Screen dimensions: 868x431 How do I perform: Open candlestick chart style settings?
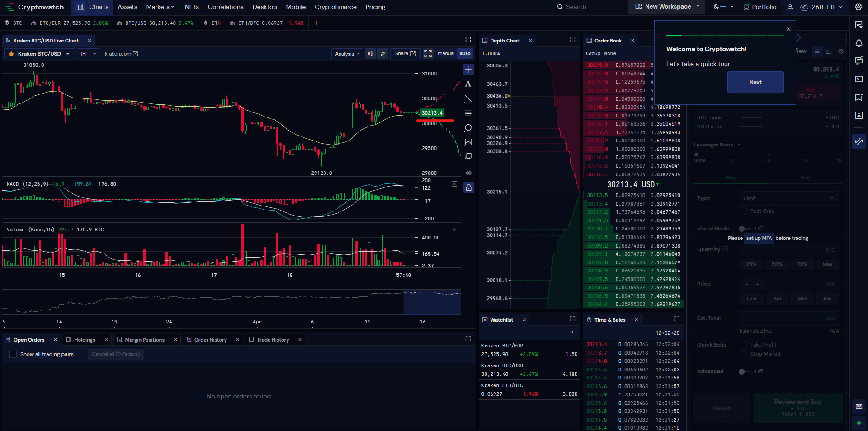pos(370,54)
